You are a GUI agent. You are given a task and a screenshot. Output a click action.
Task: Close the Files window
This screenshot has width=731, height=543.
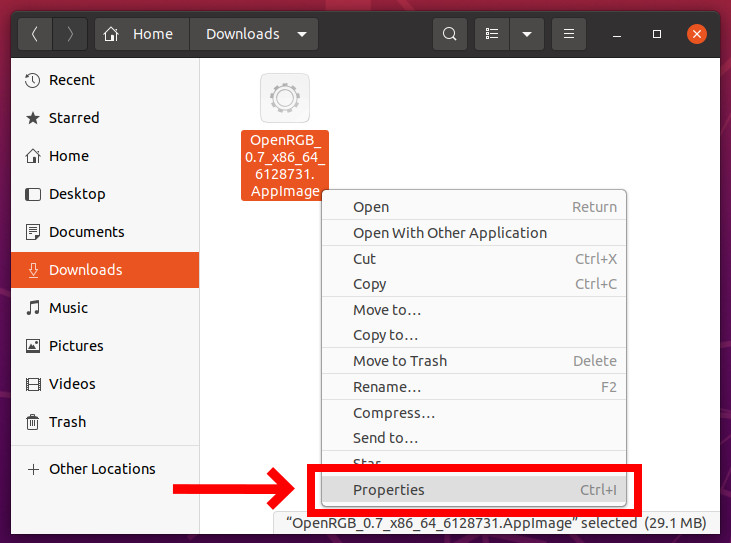[697, 34]
